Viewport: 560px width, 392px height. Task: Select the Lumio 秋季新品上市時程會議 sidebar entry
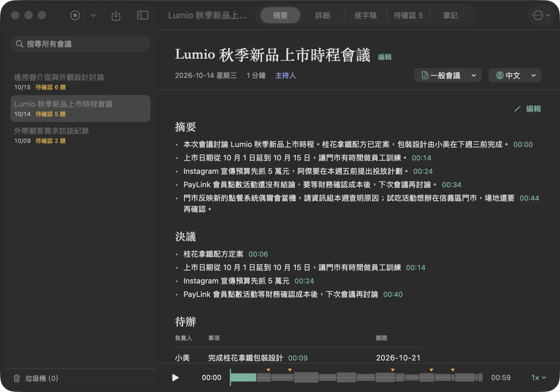pos(80,108)
